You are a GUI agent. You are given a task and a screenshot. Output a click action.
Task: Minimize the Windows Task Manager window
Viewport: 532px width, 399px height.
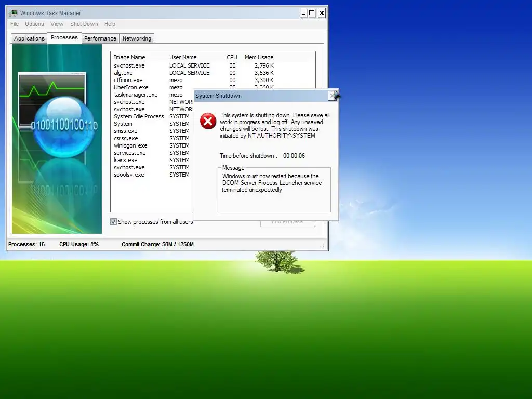(x=303, y=13)
